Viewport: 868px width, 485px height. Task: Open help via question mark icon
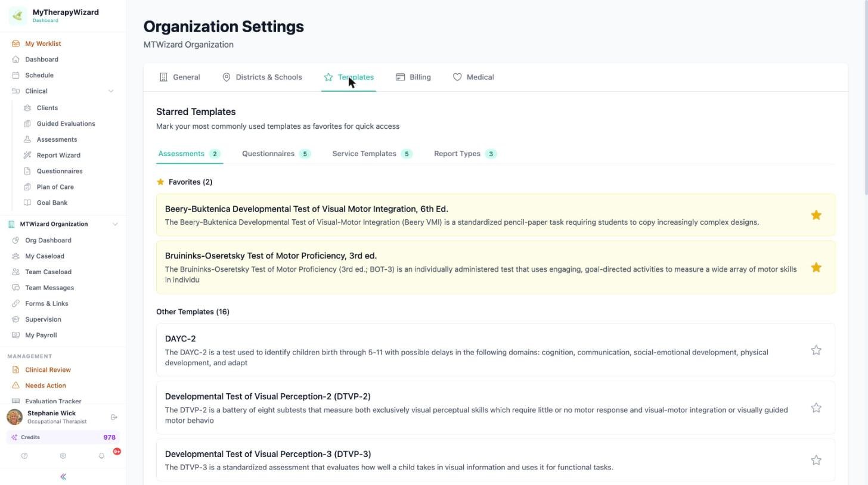click(24, 456)
